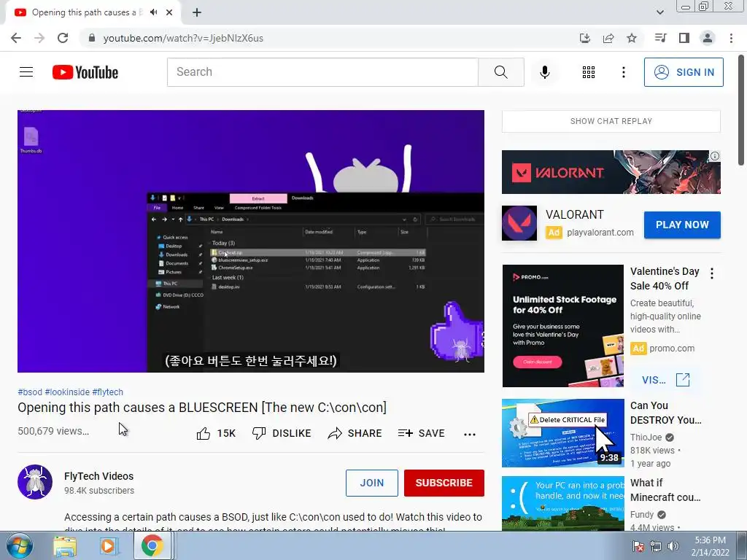The image size is (747, 560).
Task: Go back with the browser back arrow
Action: click(16, 38)
